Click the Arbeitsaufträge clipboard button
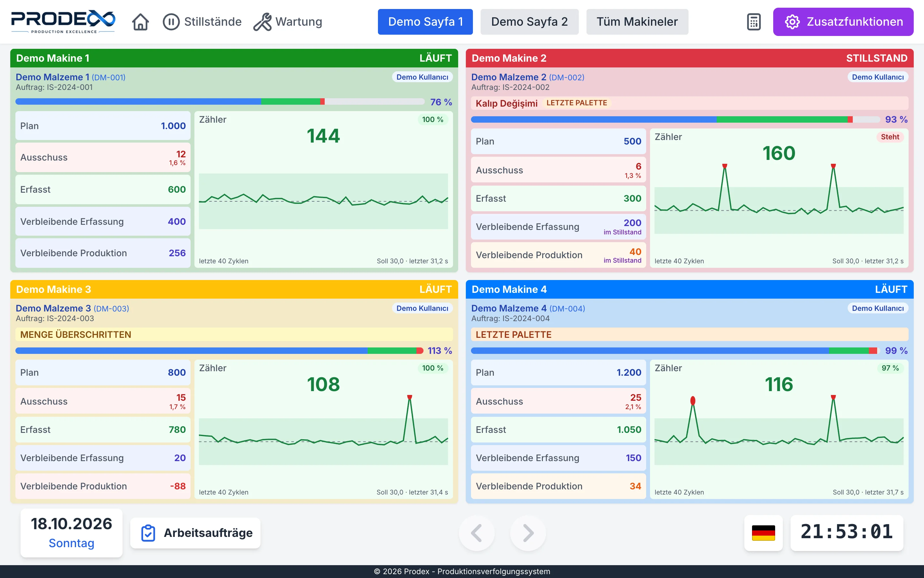 [x=195, y=533]
